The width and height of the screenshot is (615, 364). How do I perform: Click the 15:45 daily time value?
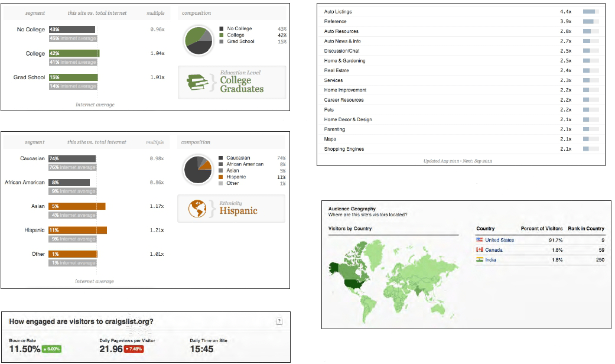(x=201, y=349)
